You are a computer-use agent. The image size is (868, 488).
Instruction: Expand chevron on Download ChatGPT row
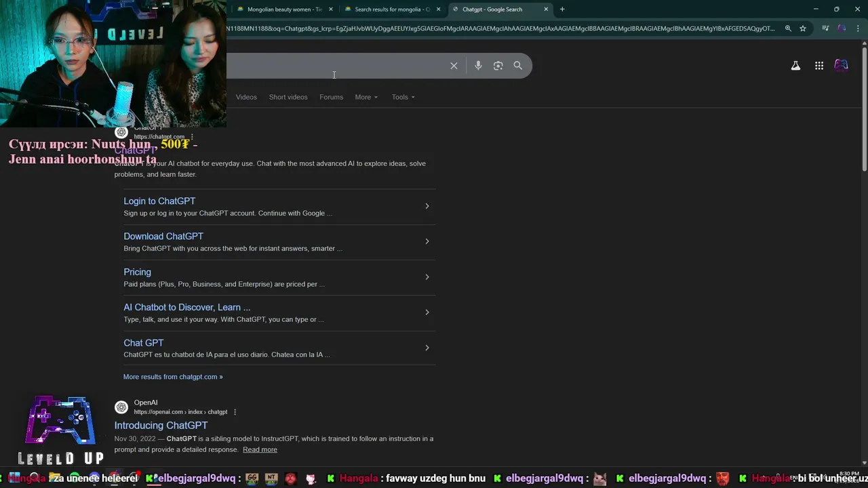click(427, 241)
